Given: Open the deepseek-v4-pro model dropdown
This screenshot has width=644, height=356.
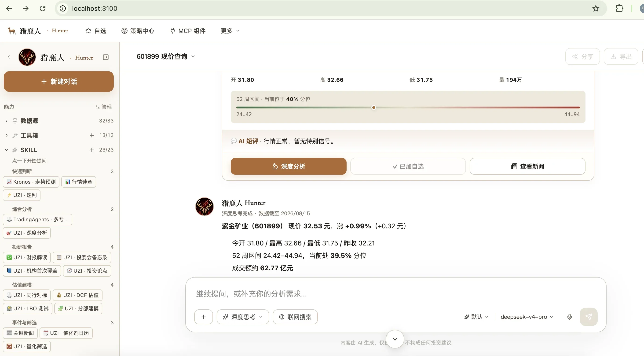Looking at the screenshot, I should point(527,317).
